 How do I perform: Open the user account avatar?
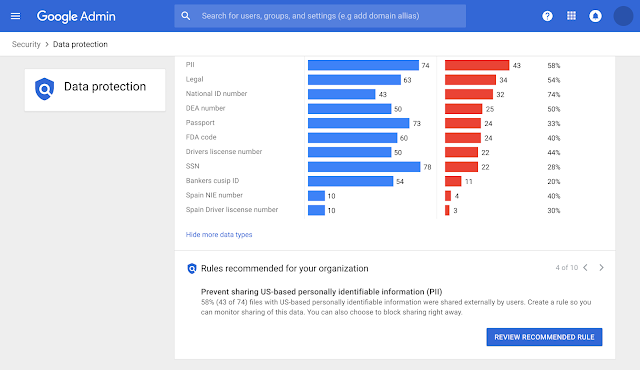[x=623, y=16]
